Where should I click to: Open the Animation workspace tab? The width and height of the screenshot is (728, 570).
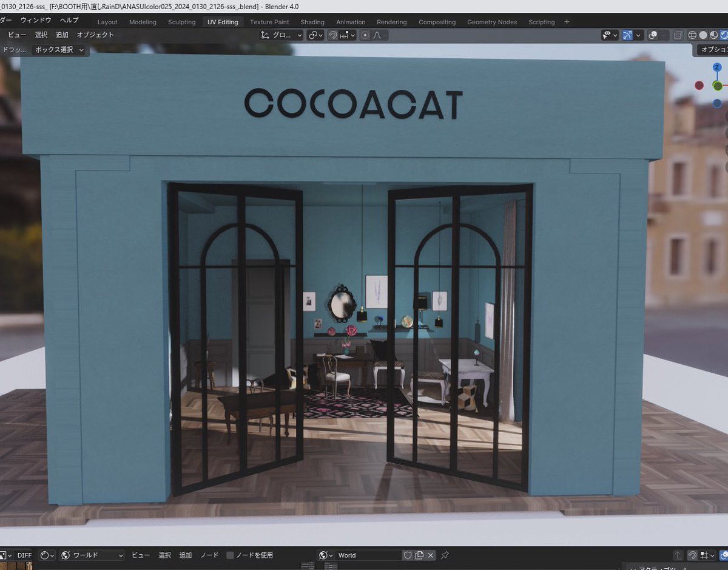pos(351,22)
